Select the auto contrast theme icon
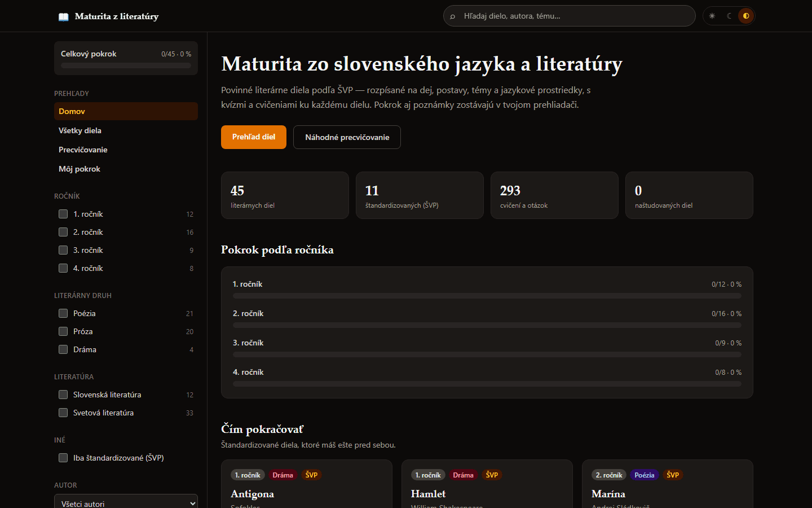 click(746, 16)
